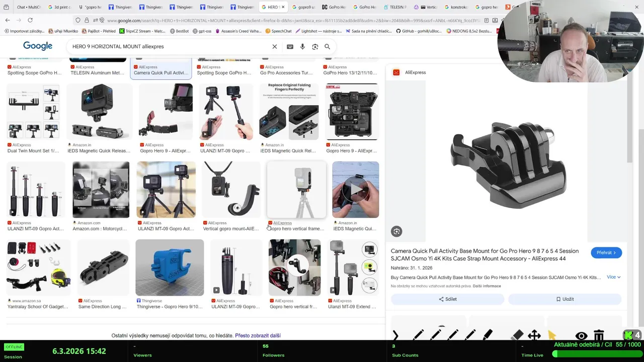Click the trash bin annotation icon
This screenshot has height=362, width=644.
(x=599, y=335)
